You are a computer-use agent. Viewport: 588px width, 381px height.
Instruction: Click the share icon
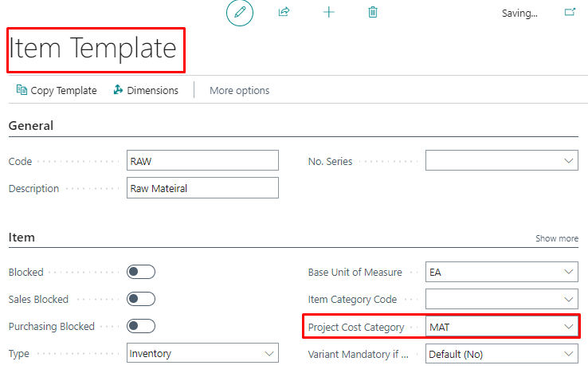point(284,13)
